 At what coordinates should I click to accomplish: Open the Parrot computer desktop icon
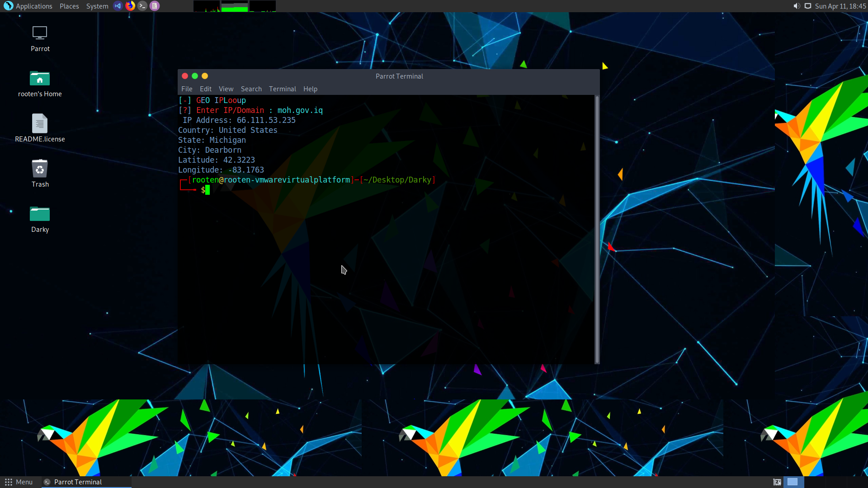[40, 33]
